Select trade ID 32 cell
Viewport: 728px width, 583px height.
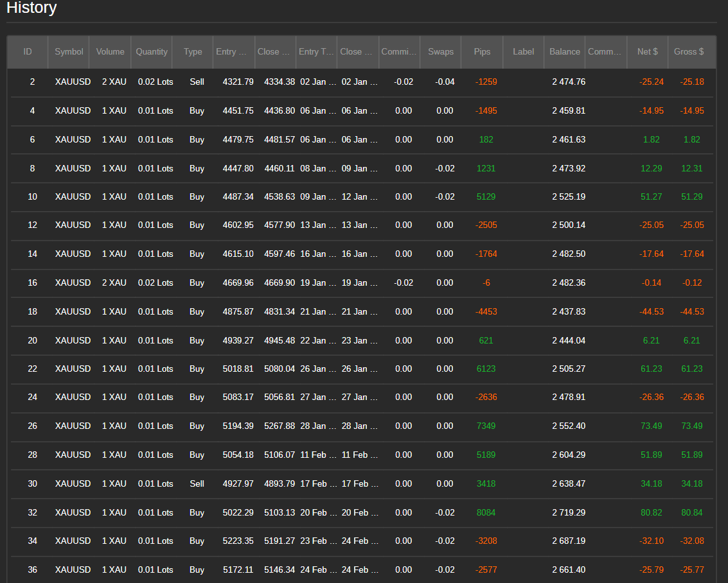pos(32,512)
